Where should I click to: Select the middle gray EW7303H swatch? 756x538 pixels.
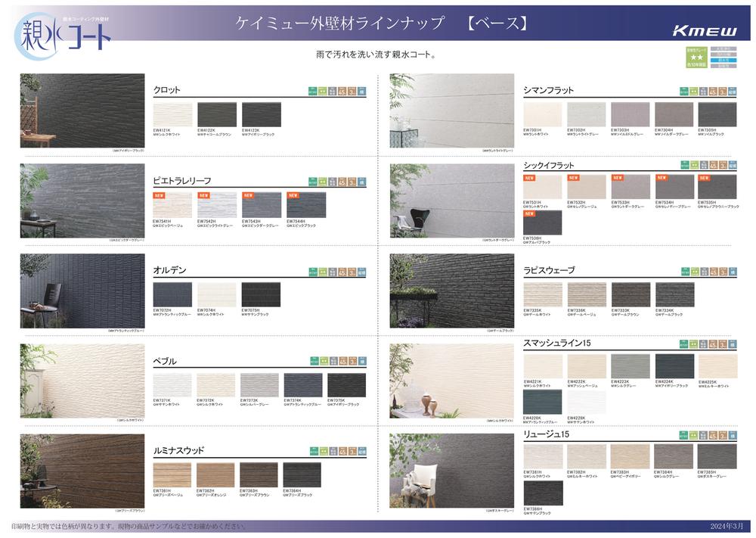tap(631, 114)
